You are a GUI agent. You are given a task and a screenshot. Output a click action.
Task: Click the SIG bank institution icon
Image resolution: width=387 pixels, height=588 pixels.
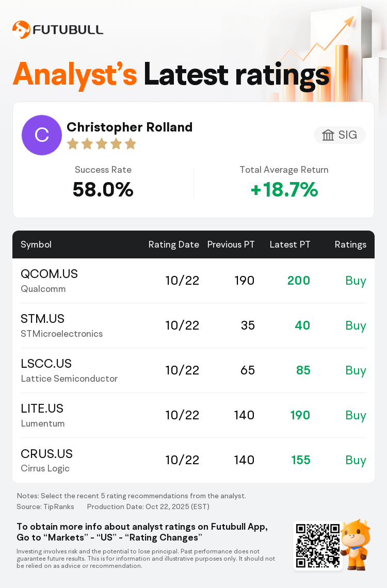tap(328, 135)
